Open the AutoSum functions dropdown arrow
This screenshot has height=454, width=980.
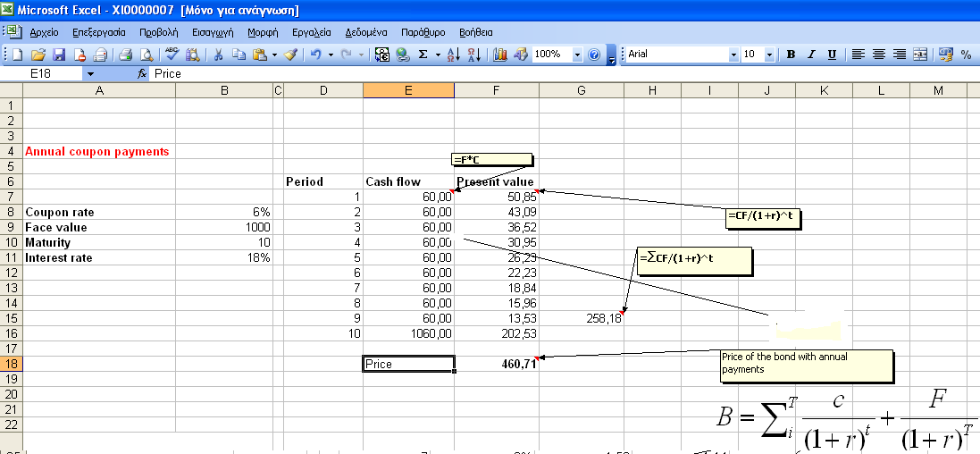coord(438,55)
